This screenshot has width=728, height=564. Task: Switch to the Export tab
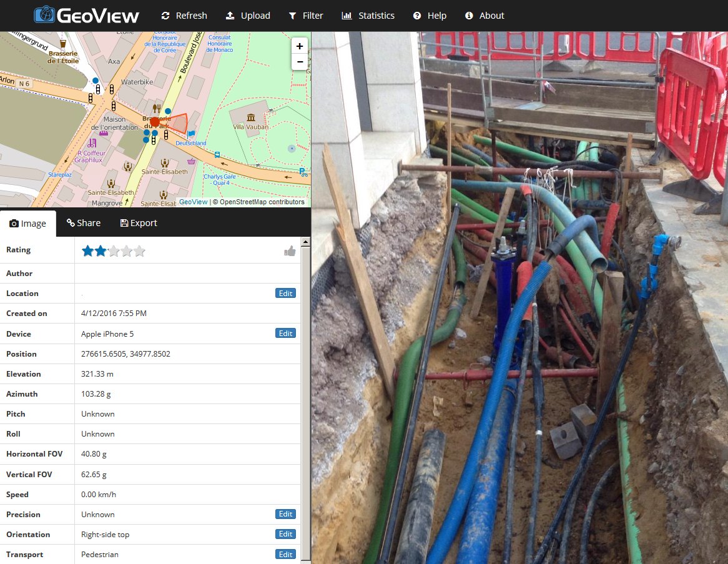point(138,222)
